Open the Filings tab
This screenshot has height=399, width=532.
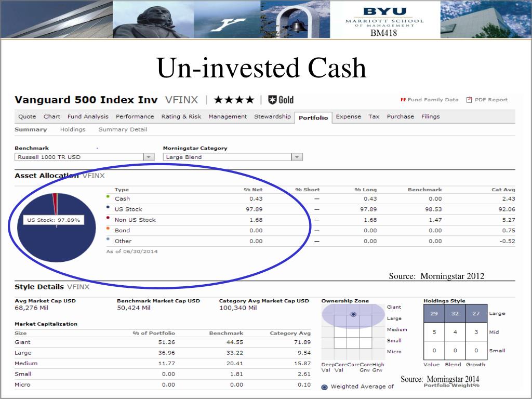click(x=431, y=116)
